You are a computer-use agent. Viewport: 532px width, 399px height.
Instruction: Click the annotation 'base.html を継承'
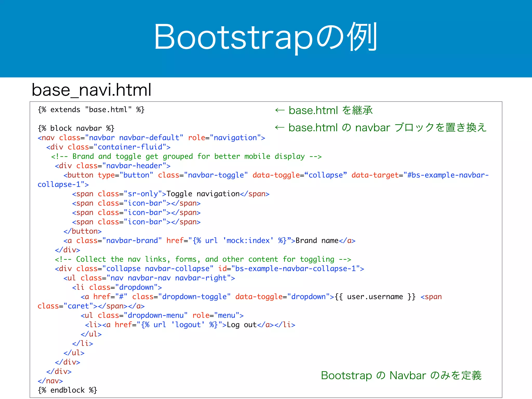tap(324, 110)
